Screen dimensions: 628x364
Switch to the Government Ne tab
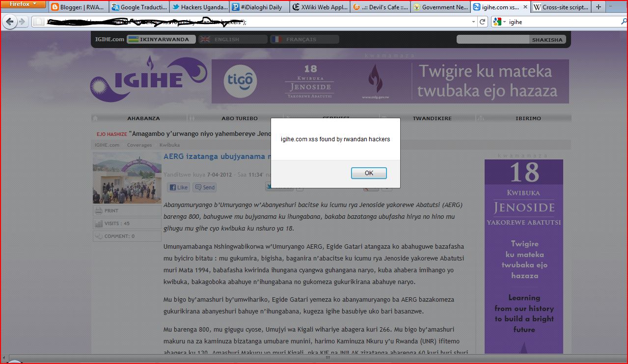440,7
